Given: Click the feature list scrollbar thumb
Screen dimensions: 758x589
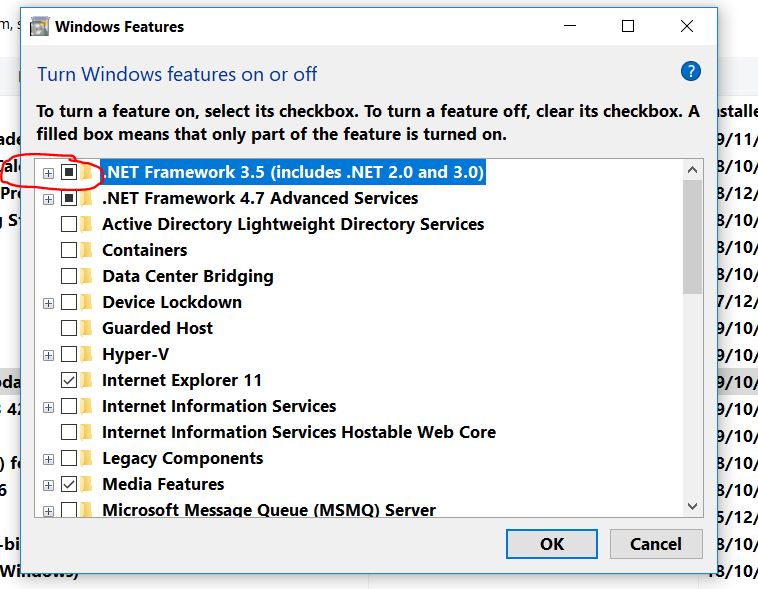Looking at the screenshot, I should 692,237.
